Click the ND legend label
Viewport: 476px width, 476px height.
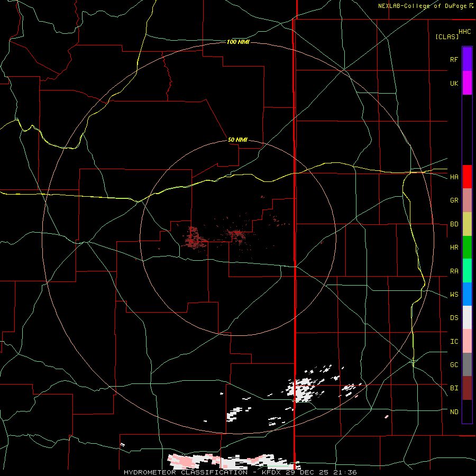(454, 412)
